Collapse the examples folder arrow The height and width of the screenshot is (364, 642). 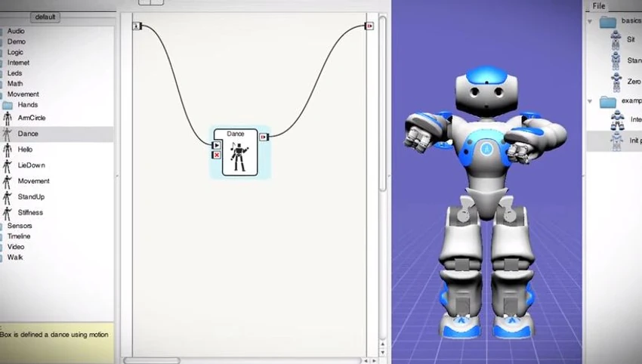pos(590,101)
